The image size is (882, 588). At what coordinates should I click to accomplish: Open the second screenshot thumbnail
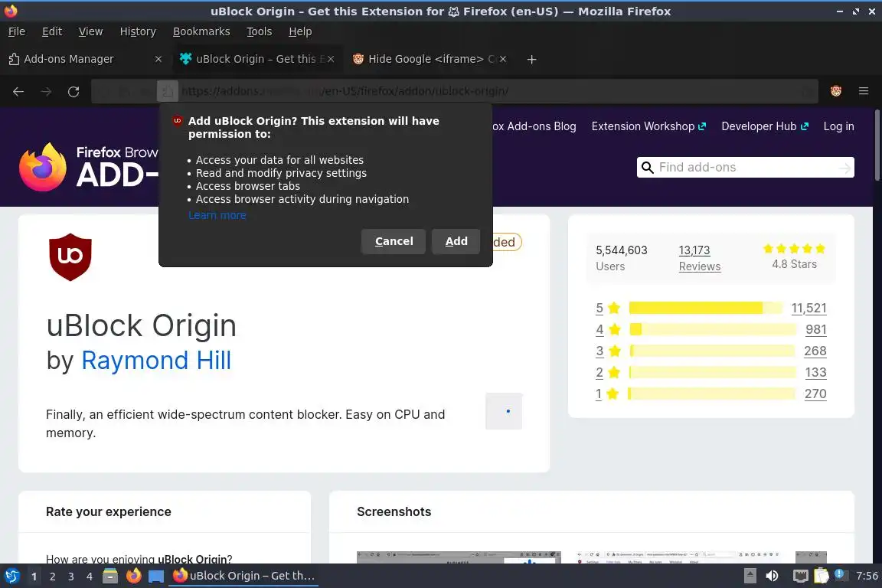(x=678, y=557)
